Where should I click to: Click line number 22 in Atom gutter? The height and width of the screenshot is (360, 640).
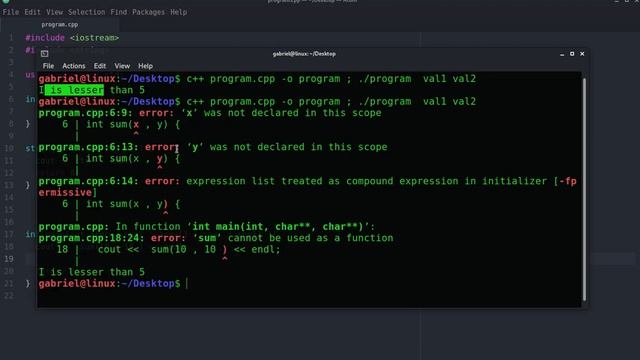[x=9, y=296]
